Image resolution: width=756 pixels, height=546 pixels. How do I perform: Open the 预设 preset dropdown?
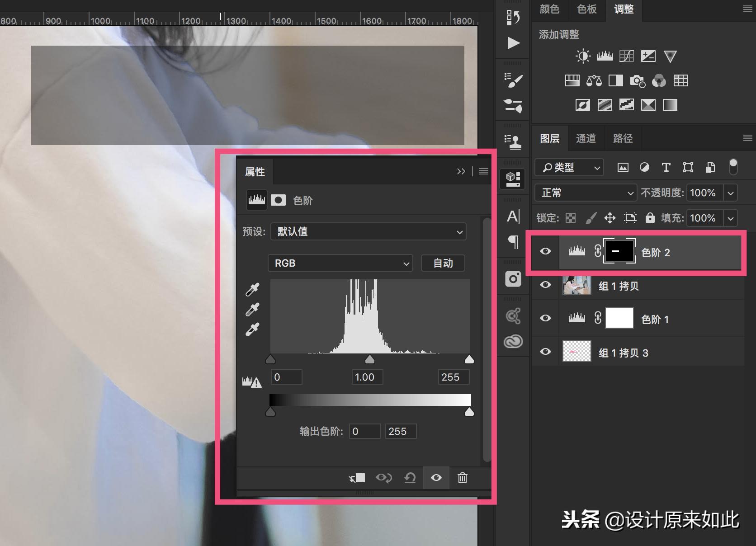tap(368, 232)
